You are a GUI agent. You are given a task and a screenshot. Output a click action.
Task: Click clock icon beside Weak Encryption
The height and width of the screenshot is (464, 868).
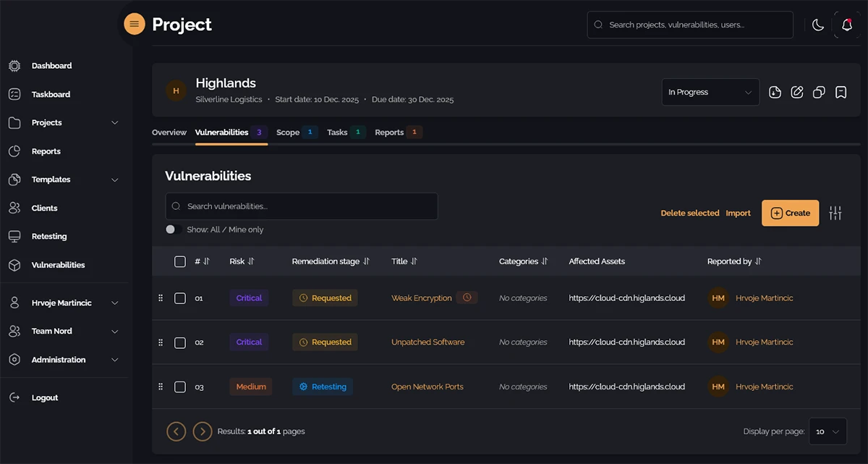(x=467, y=298)
